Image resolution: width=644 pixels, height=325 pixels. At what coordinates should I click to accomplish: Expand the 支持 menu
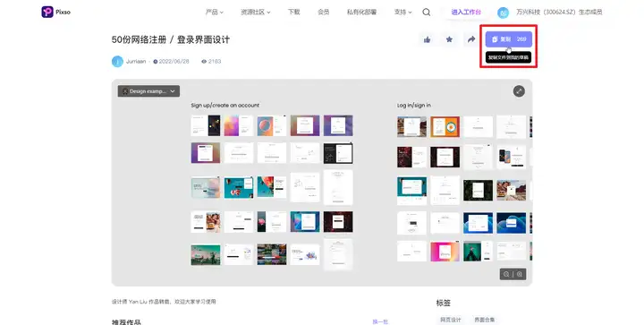pyautogui.click(x=402, y=13)
